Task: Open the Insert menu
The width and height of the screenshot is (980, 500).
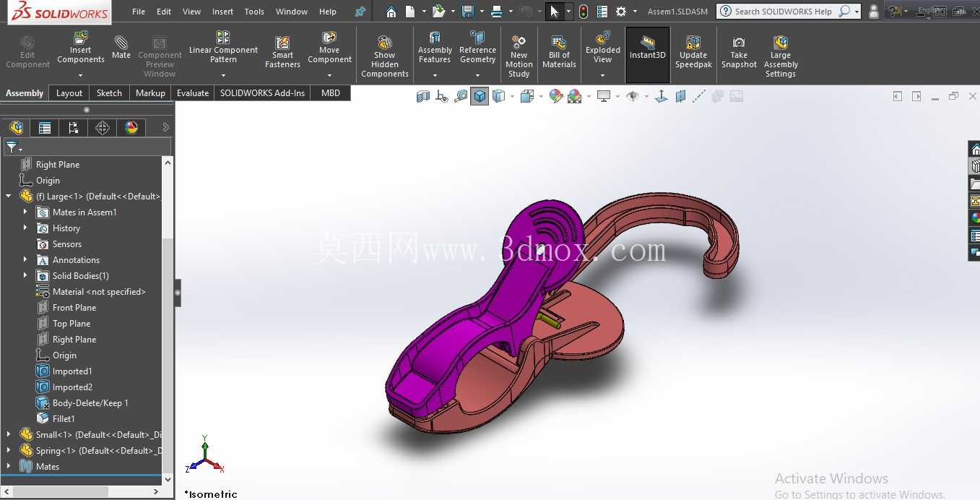Action: point(222,12)
